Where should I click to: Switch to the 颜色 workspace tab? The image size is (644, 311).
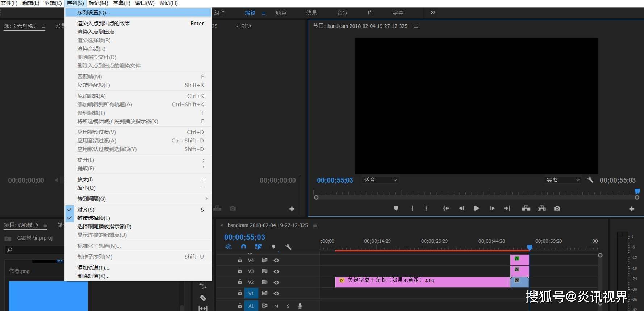click(x=281, y=13)
